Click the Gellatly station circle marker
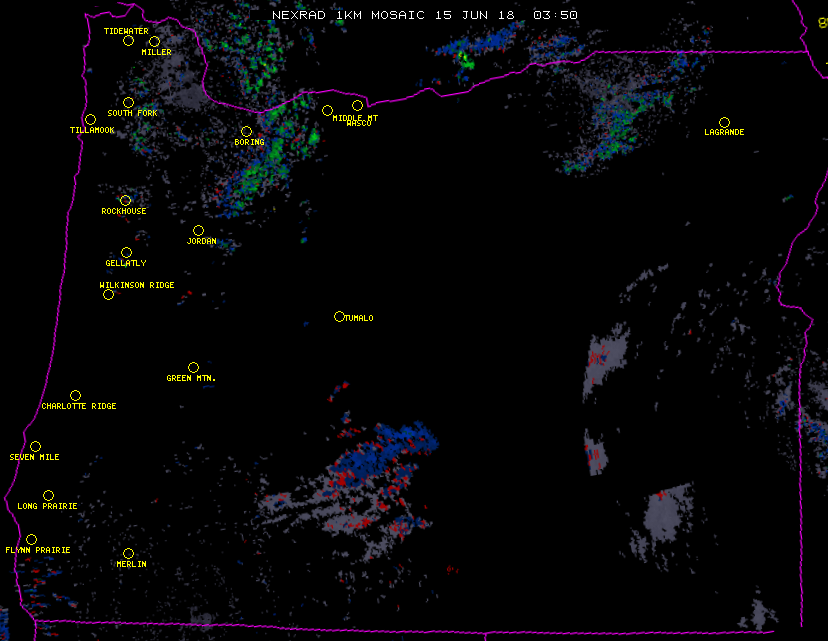This screenshot has height=641, width=828. click(126, 253)
